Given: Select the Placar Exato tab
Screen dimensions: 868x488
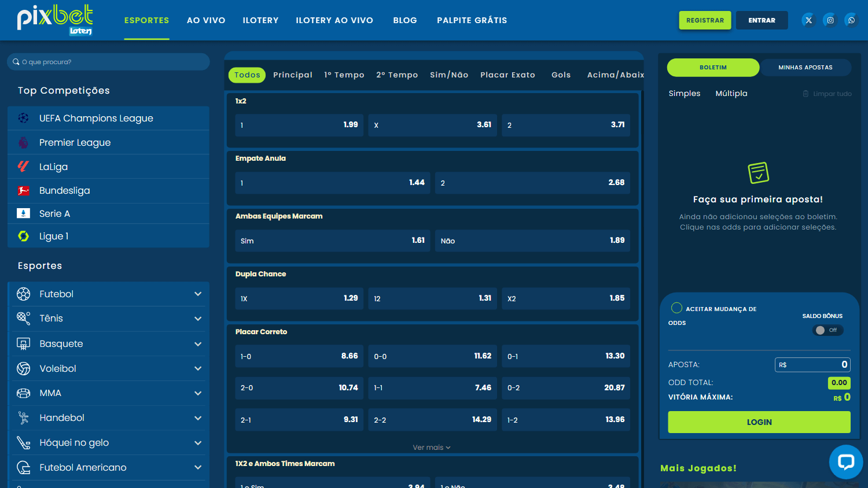Looking at the screenshot, I should [507, 75].
